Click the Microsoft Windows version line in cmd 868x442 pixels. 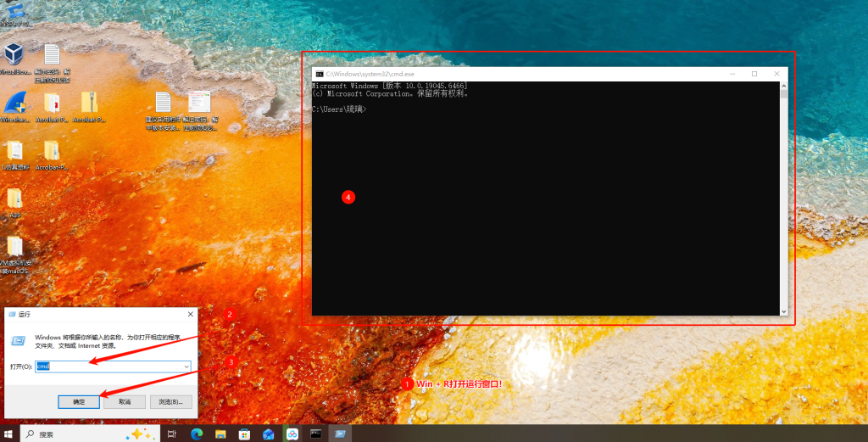point(390,86)
